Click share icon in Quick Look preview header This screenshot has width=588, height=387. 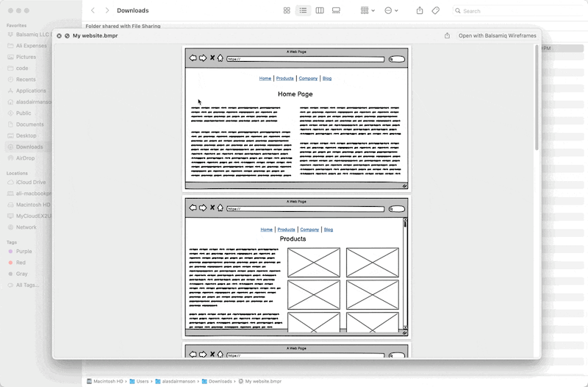pos(448,35)
